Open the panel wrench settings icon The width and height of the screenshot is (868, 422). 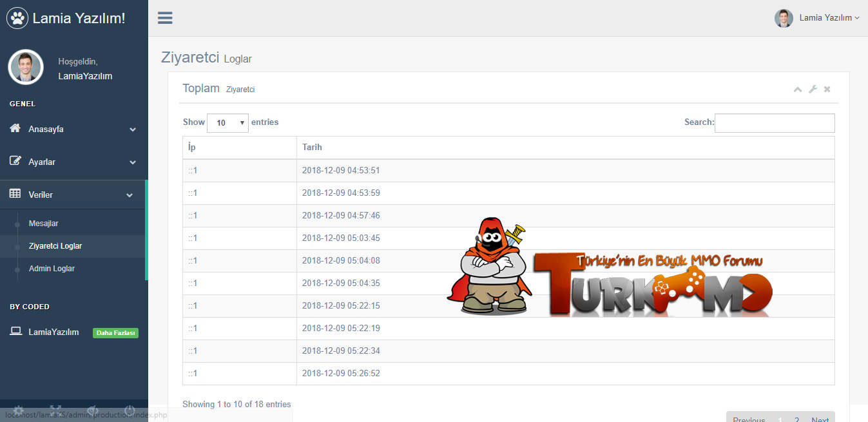point(813,90)
